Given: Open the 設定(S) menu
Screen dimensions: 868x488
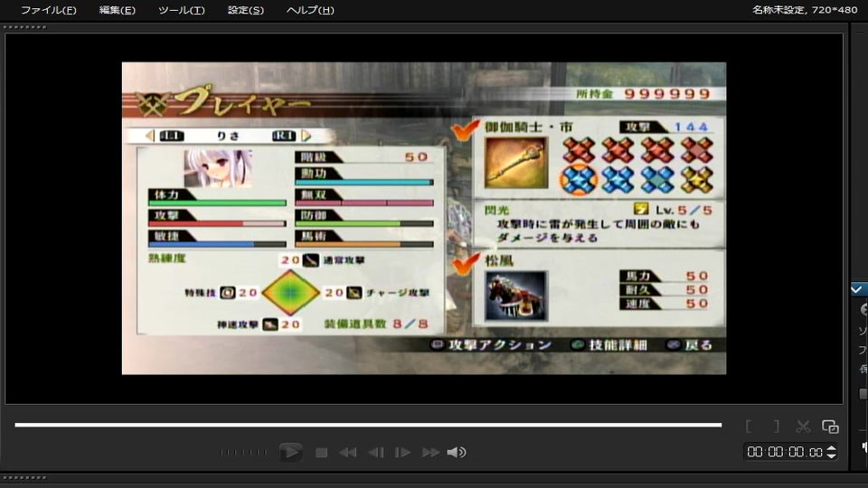Looking at the screenshot, I should tap(245, 10).
